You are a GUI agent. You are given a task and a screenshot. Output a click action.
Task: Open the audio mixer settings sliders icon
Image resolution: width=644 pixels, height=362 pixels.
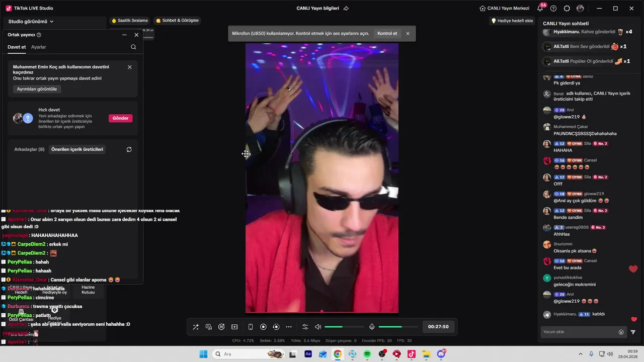click(305, 327)
